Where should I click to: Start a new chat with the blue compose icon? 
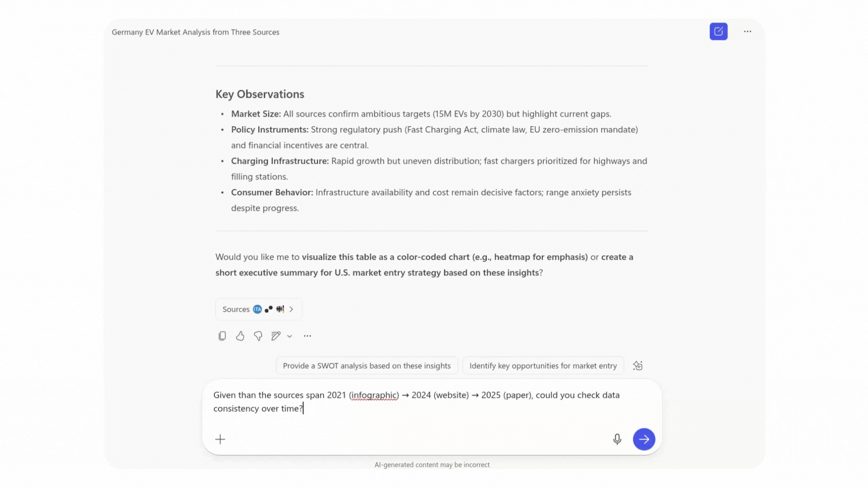(x=718, y=32)
